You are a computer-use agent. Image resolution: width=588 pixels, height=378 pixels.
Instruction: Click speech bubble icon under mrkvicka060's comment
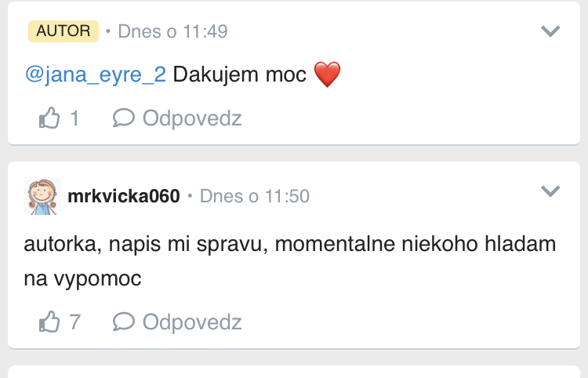point(124,322)
